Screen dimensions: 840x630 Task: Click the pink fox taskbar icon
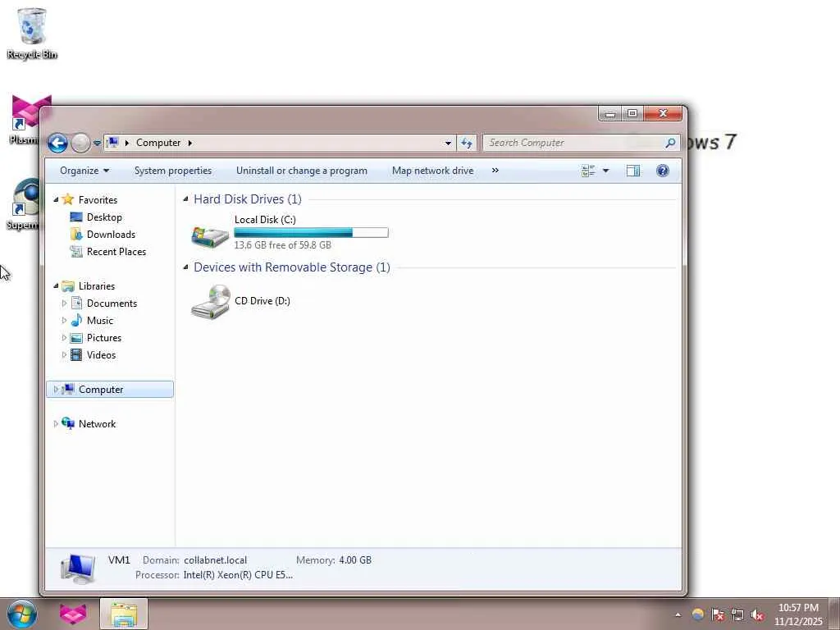coord(73,614)
